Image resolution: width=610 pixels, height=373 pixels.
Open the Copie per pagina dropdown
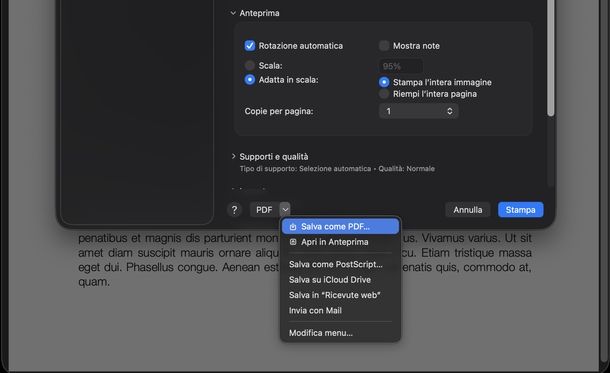pos(419,111)
